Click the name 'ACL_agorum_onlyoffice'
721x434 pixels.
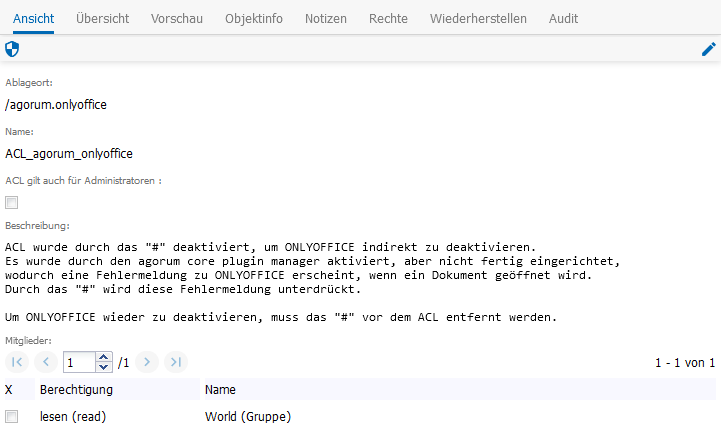pyautogui.click(x=69, y=154)
